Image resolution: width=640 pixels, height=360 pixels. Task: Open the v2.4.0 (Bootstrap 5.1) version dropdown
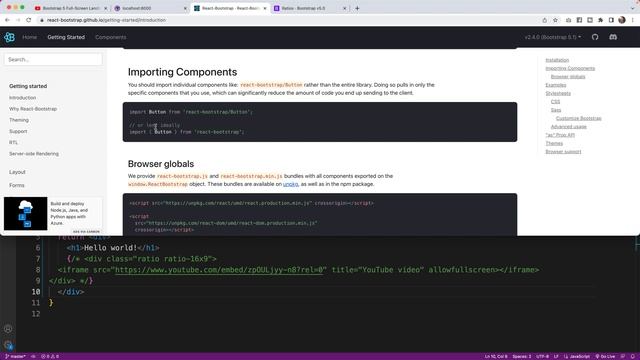pyautogui.click(x=553, y=37)
